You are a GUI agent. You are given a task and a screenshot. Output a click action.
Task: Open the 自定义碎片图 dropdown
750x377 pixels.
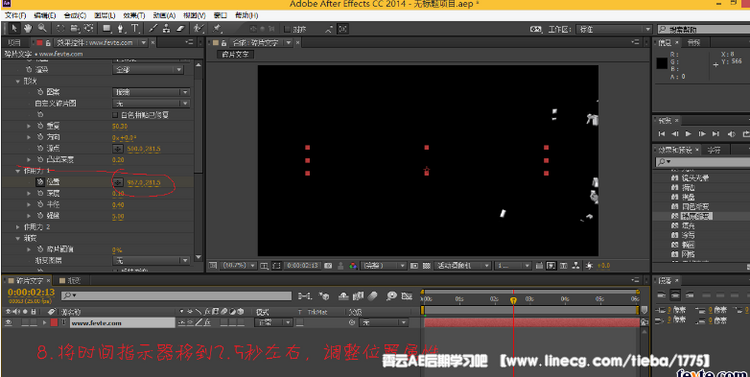tap(151, 103)
